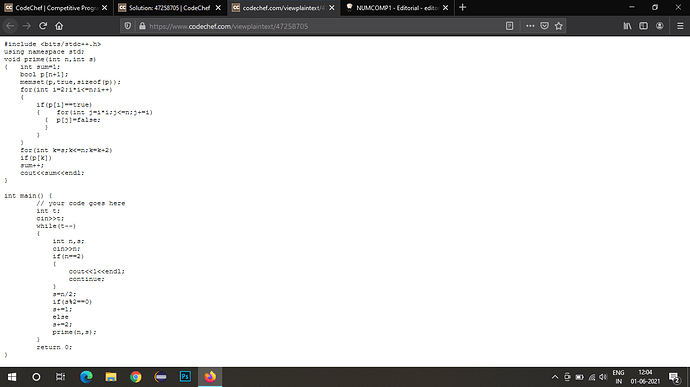Click 'while(t--)' line

click(56, 226)
